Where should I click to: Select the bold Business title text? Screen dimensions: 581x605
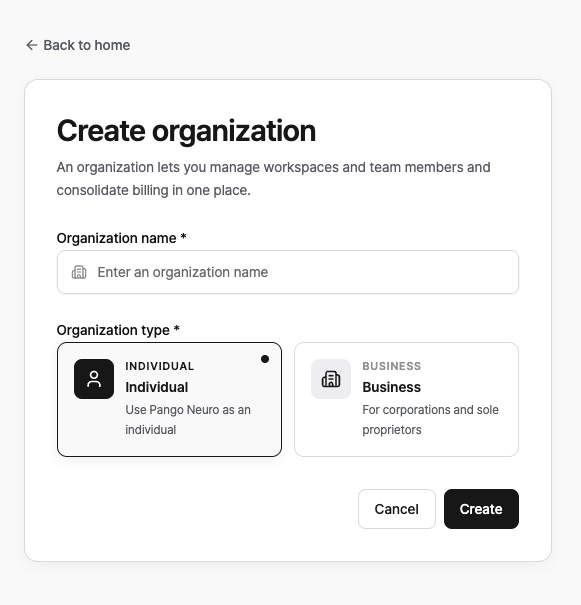[x=392, y=387]
